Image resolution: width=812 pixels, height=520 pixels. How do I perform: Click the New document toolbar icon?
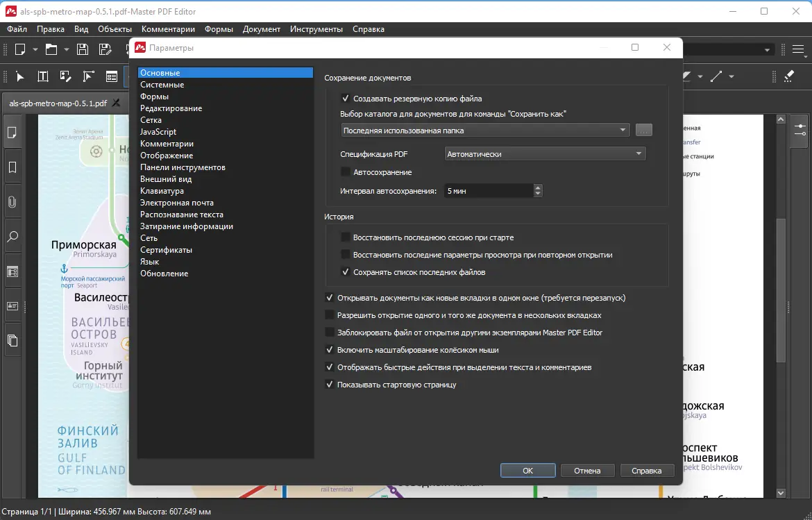click(x=20, y=49)
